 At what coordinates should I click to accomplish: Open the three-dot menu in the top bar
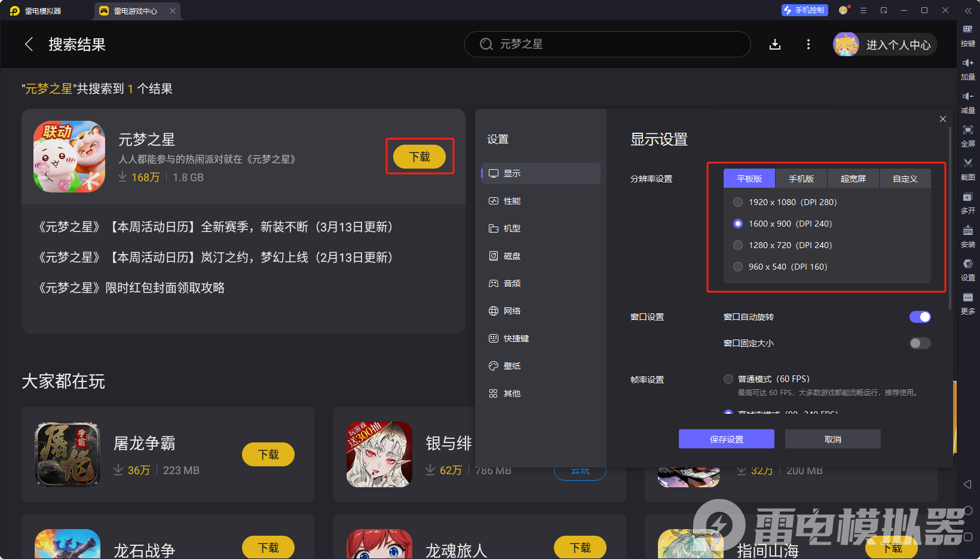[x=808, y=44]
